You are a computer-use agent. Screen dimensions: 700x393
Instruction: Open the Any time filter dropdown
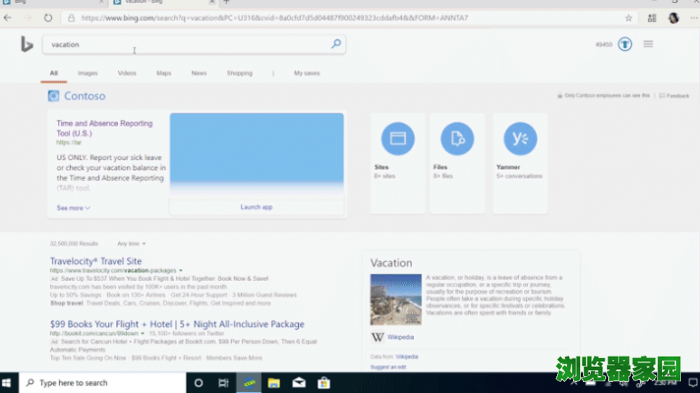132,243
